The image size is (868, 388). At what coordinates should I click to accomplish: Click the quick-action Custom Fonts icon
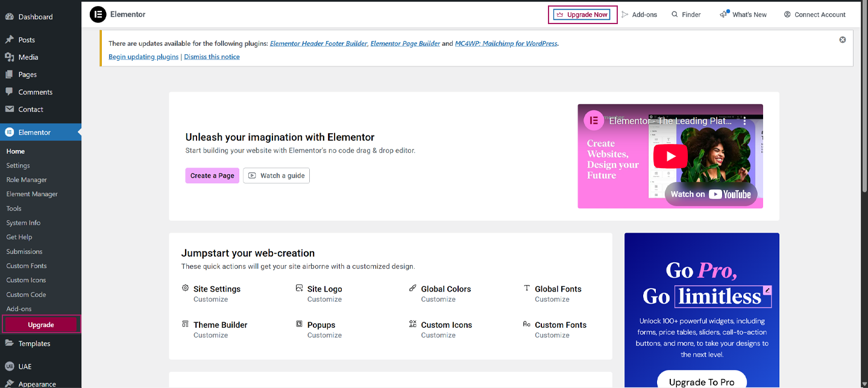(x=527, y=324)
